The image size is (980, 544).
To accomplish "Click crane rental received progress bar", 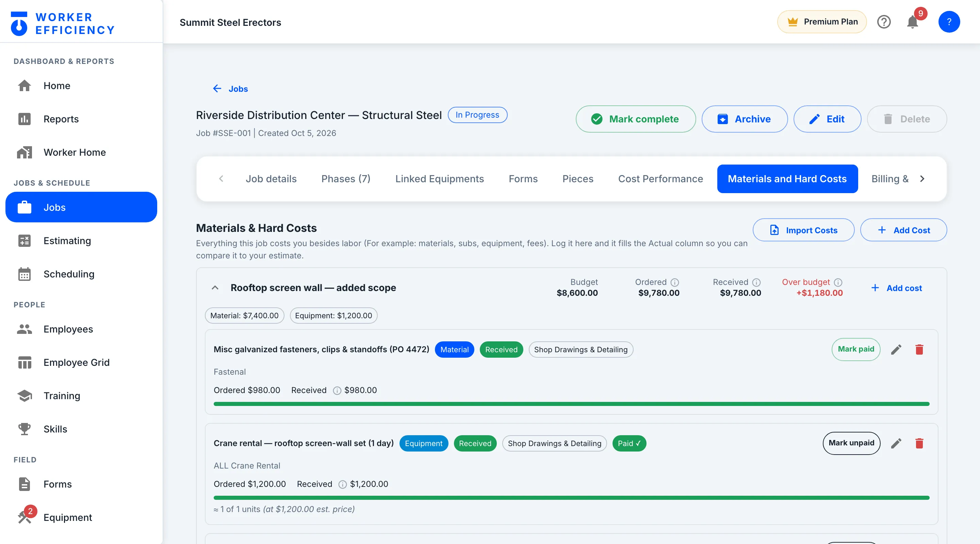I will [571, 498].
